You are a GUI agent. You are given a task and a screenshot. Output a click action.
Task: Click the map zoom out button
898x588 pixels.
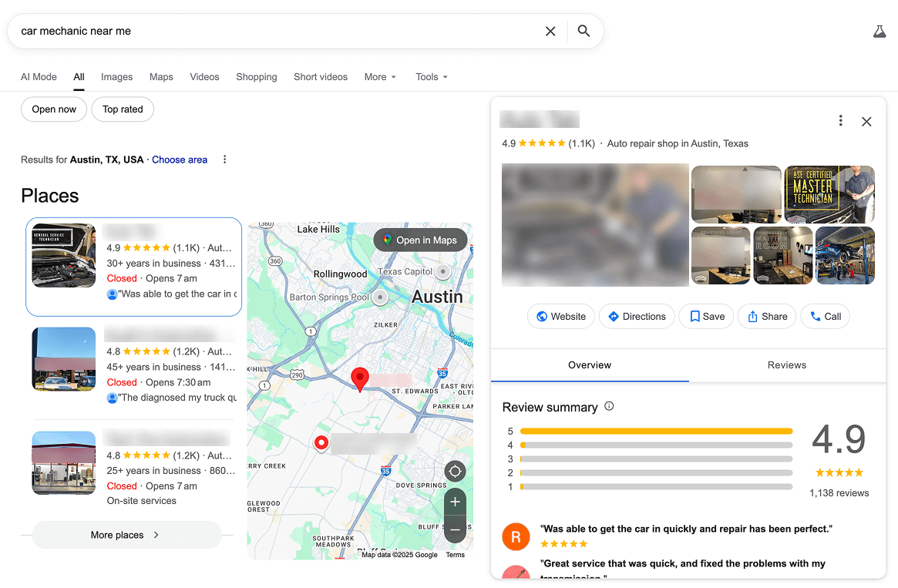tap(455, 530)
